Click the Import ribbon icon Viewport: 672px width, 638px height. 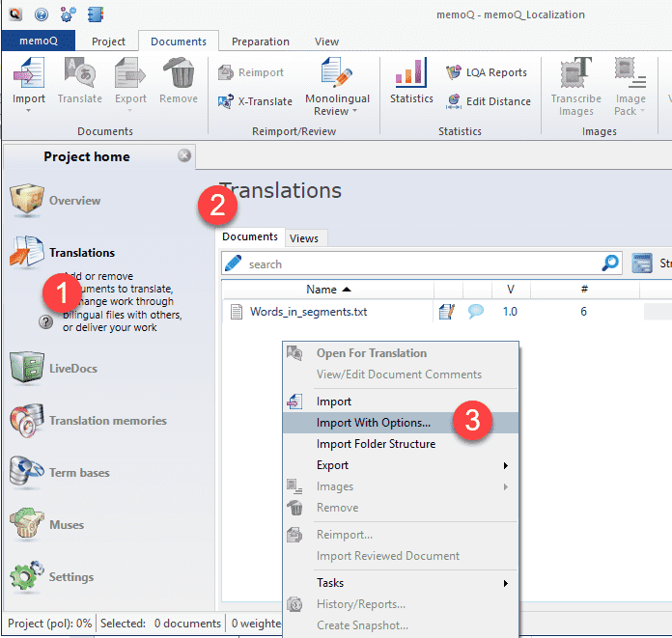tap(29, 73)
